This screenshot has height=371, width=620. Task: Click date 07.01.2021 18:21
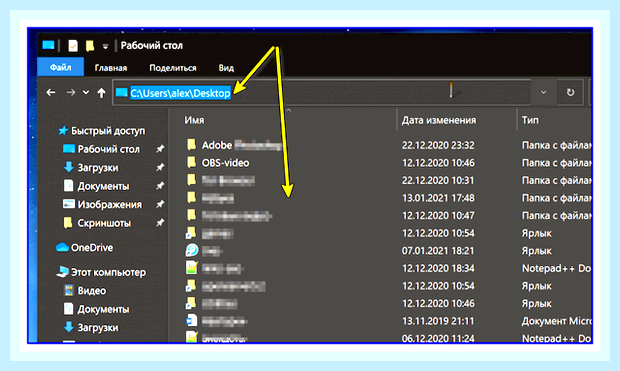point(438,251)
